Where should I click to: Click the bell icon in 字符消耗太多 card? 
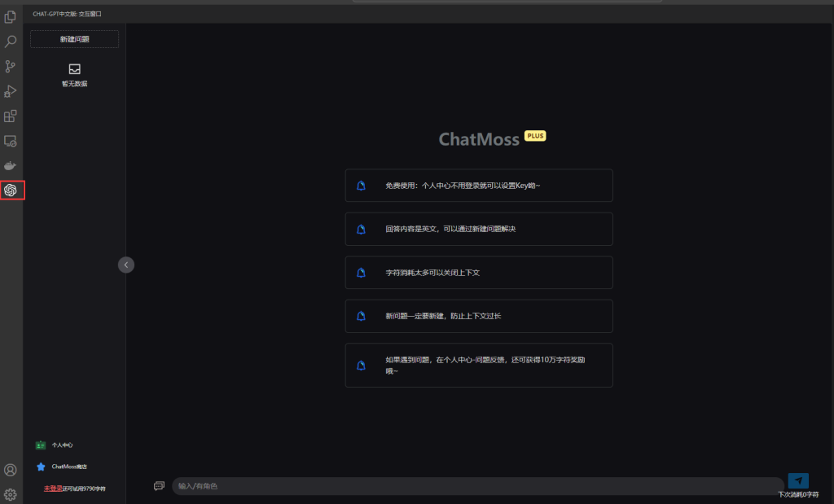[x=361, y=273]
